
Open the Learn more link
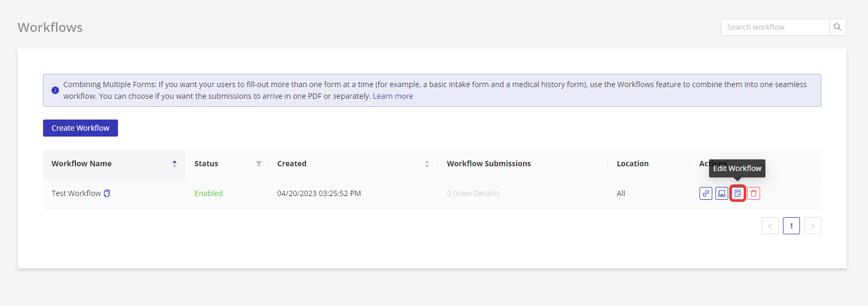(393, 96)
